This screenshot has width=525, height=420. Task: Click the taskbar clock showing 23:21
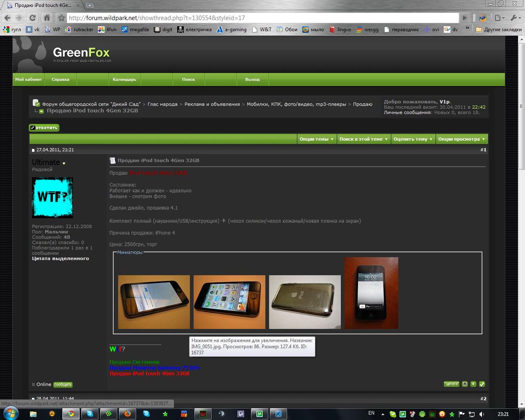(x=503, y=414)
